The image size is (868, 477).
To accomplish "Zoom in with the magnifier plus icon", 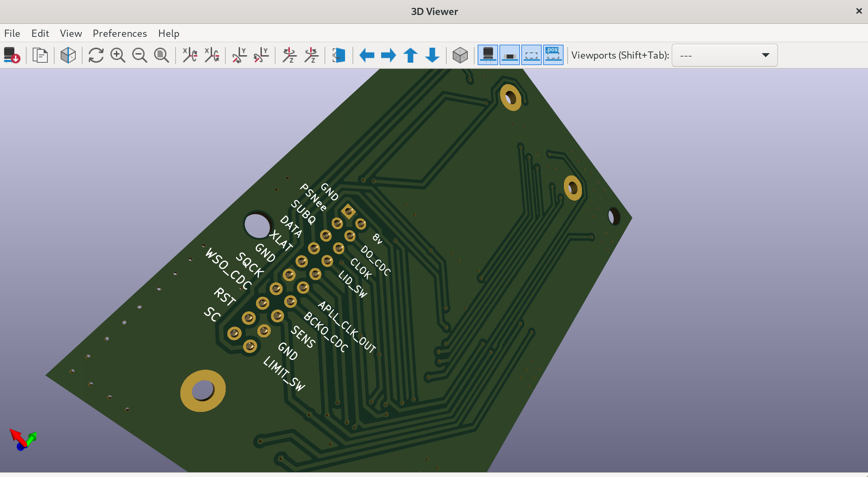I will 118,55.
